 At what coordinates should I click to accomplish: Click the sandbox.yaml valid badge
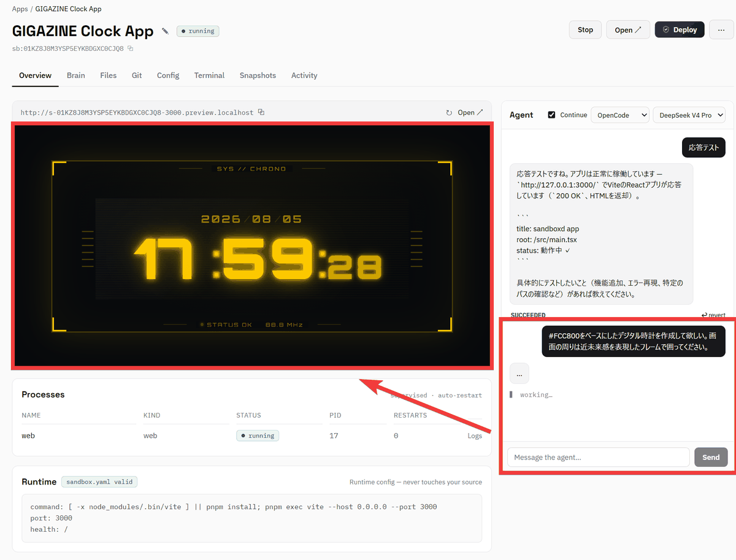(x=99, y=482)
